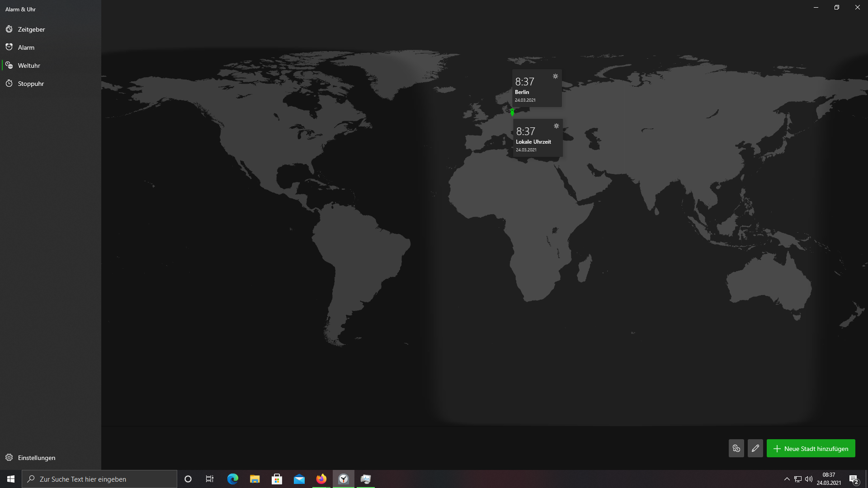
Task: Open Task View from taskbar
Action: pos(210,479)
